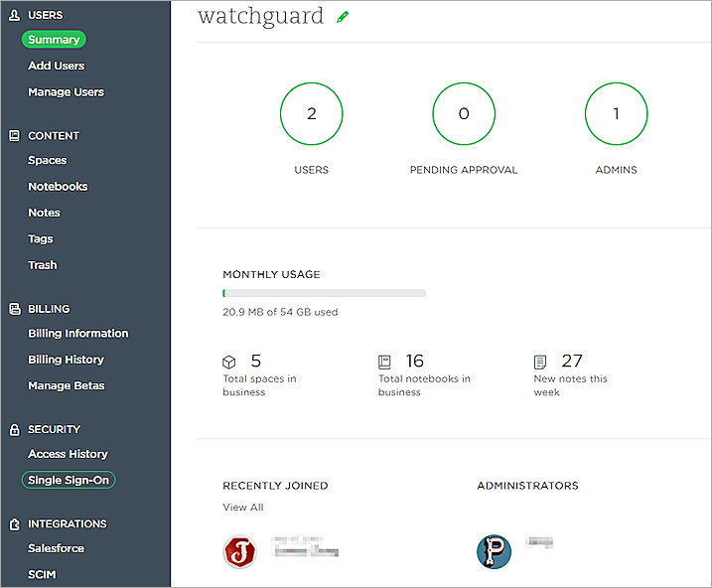The width and height of the screenshot is (712, 588).
Task: Click the monthly usage progress bar
Action: coord(324,293)
